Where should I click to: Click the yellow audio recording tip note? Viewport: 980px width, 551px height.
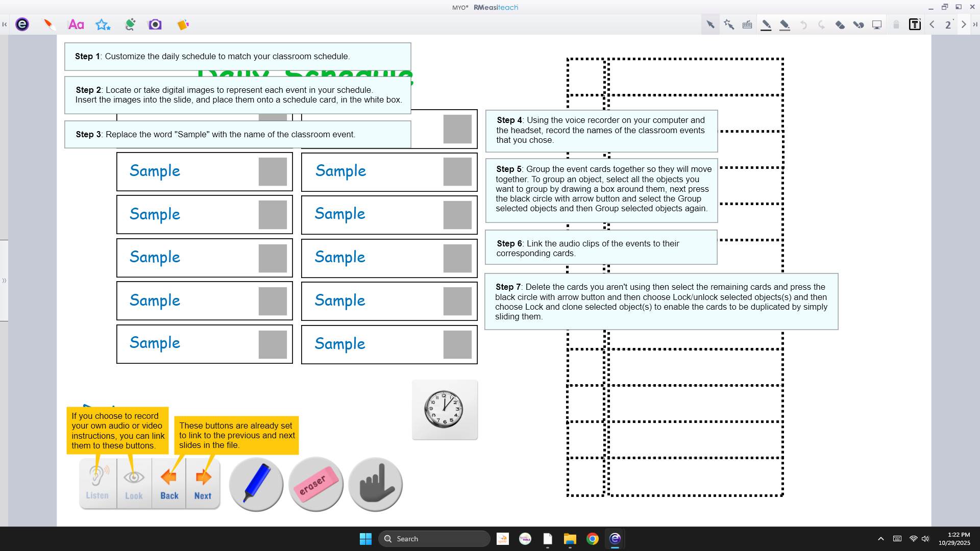[x=117, y=431]
